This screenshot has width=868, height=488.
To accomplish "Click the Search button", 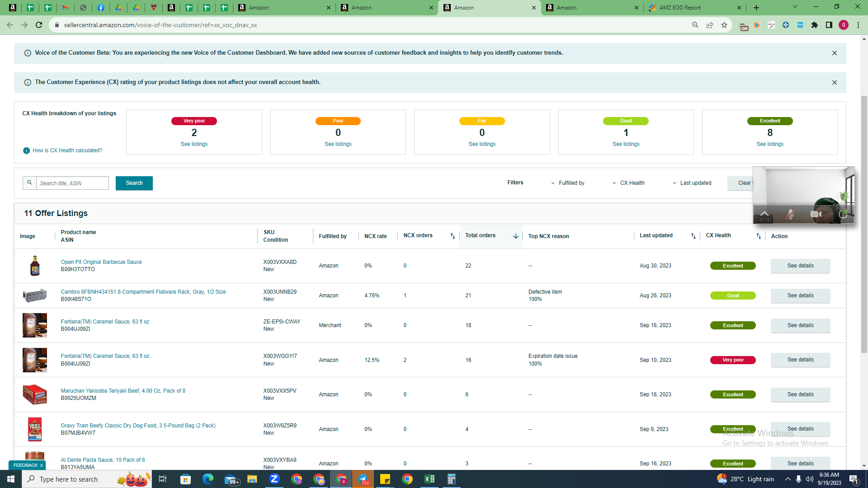I will tap(134, 183).
